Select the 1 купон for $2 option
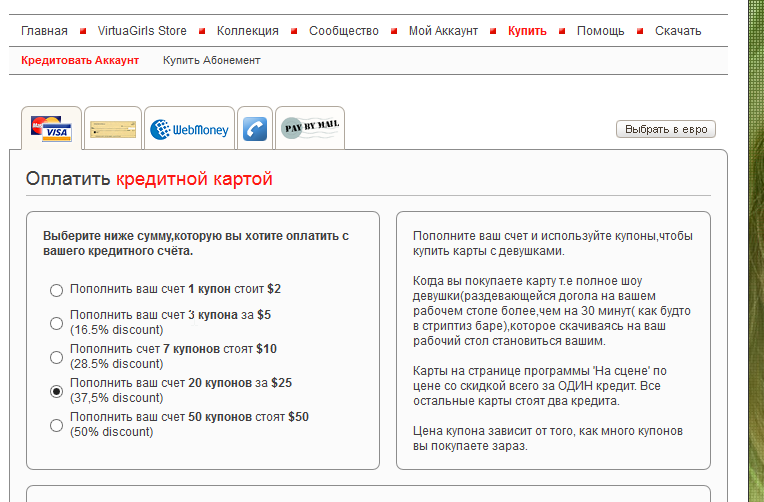This screenshot has height=502, width=764. [x=57, y=290]
